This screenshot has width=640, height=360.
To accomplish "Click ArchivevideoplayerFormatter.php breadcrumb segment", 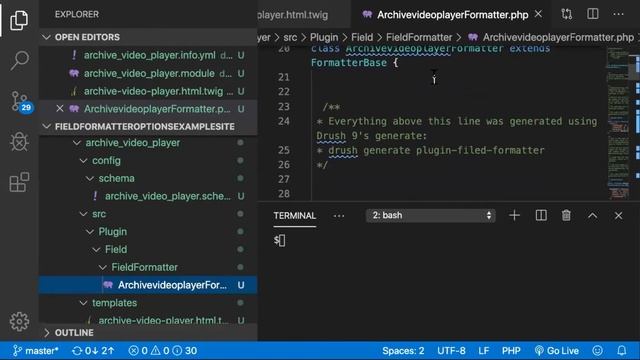I will pos(551,37).
